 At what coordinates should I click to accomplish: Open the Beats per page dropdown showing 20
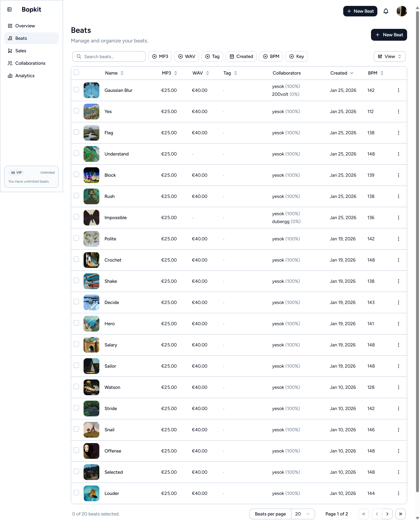coord(303,514)
